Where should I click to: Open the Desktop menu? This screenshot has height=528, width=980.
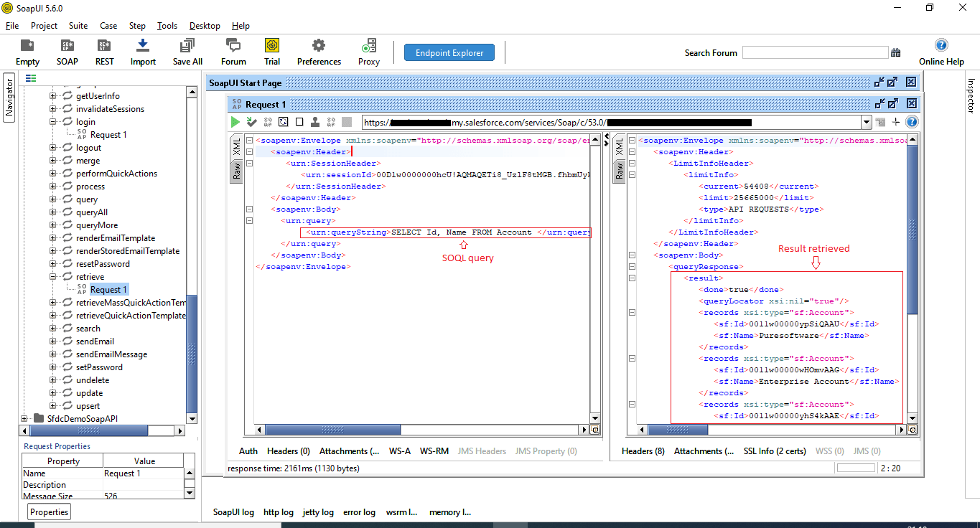[205, 26]
